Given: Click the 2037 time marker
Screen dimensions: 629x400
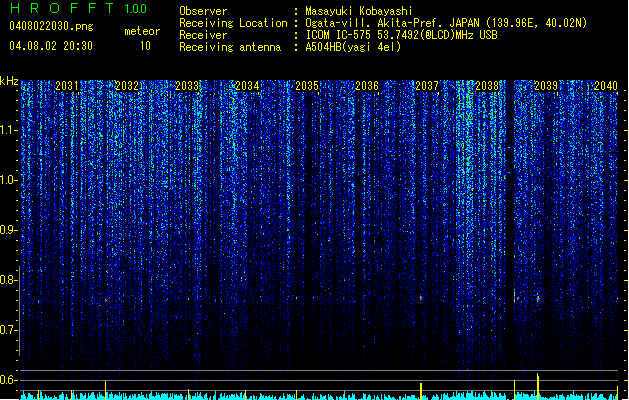Looking at the screenshot, I should [x=427, y=86].
